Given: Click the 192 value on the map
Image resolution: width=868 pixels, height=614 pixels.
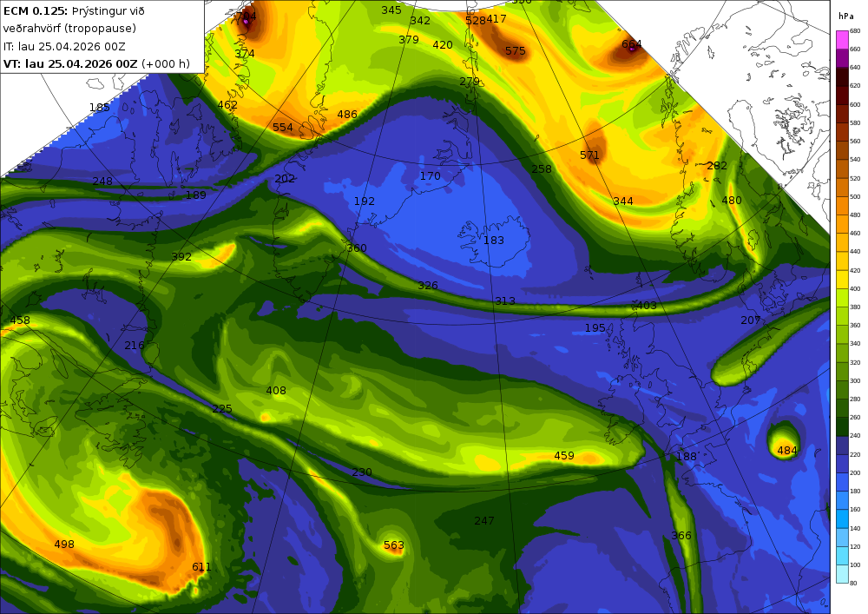Looking at the screenshot, I should click(x=365, y=201).
